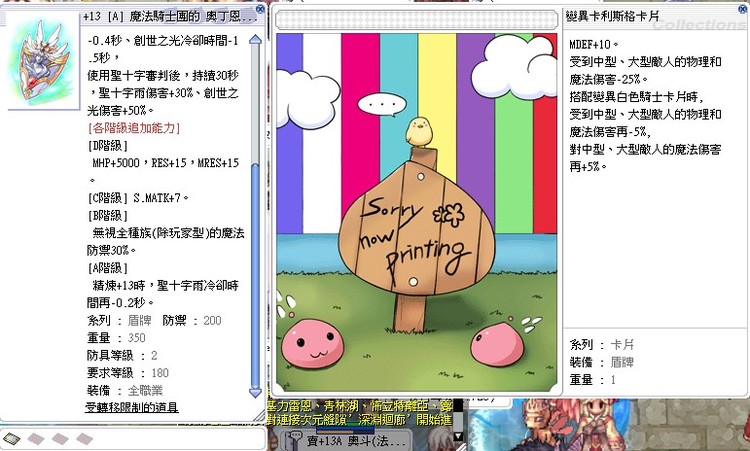
Task: Click the yellow chat line starting 對連接次元縫隙
Action: [x=360, y=420]
